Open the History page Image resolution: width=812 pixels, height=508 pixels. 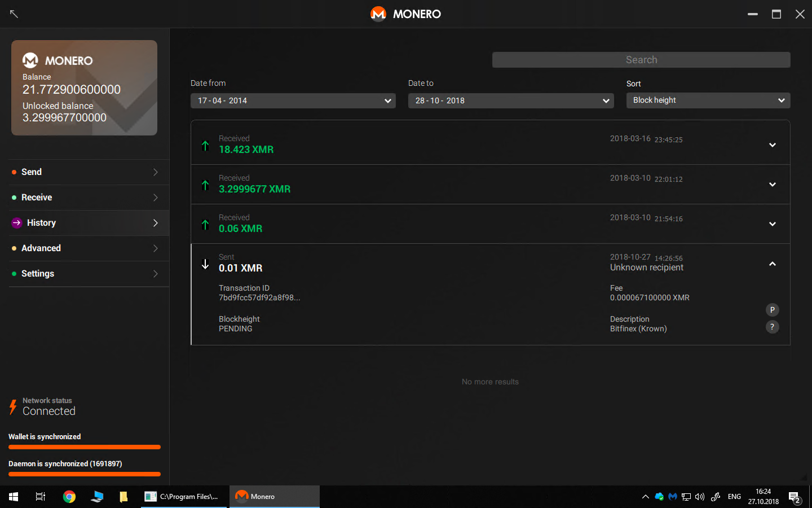point(89,223)
